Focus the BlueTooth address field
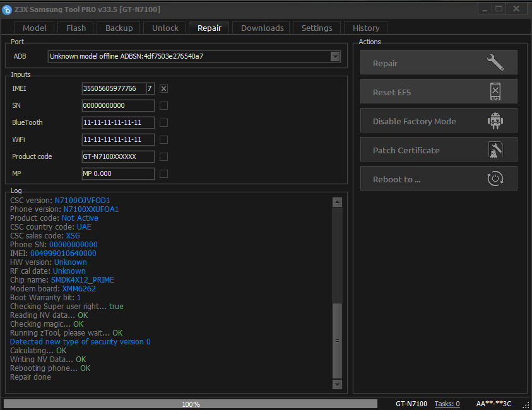The image size is (532, 410). (x=118, y=123)
